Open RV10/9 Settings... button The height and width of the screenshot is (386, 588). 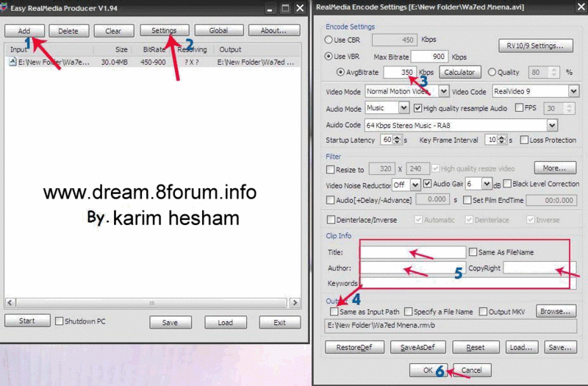536,46
